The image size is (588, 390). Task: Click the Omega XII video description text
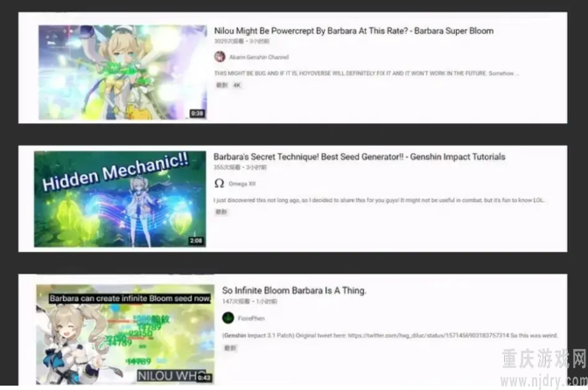click(379, 200)
